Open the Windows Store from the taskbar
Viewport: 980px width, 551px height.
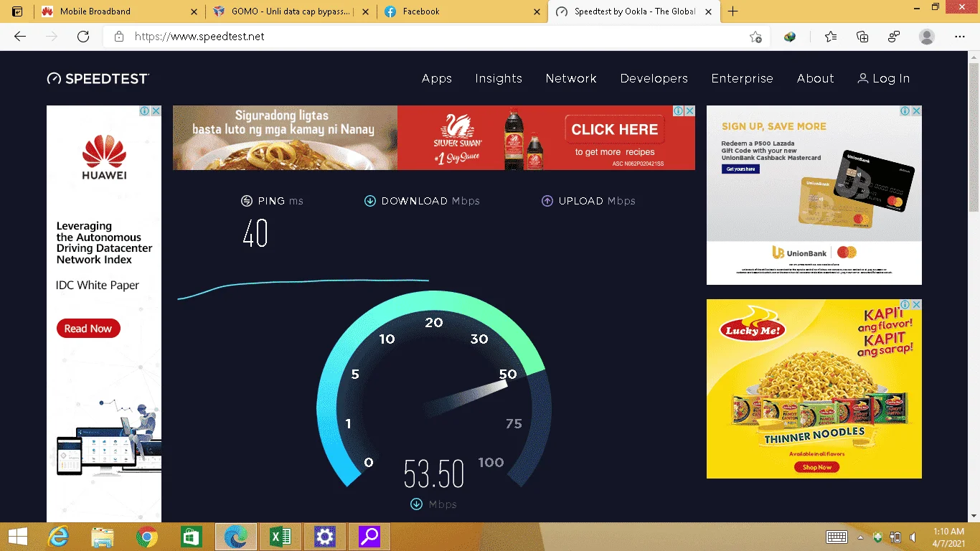coord(192,537)
